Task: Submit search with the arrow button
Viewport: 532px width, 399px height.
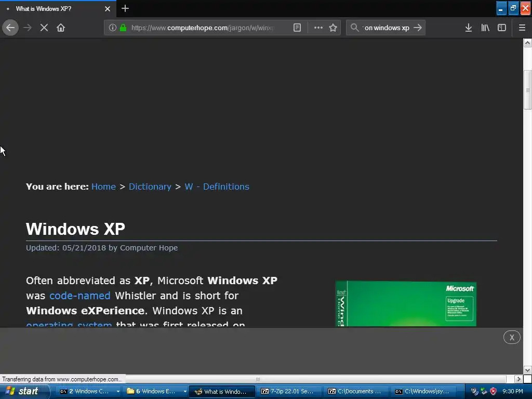Action: tap(418, 28)
